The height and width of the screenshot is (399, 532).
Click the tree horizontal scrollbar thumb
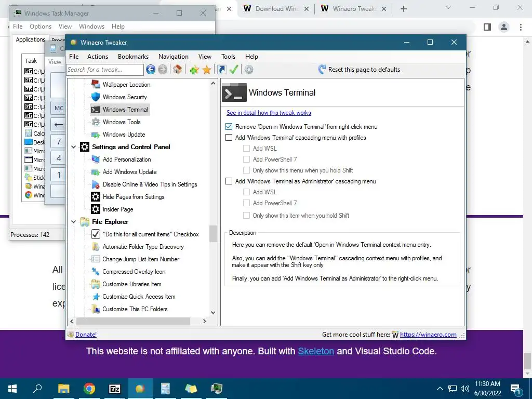(x=133, y=321)
